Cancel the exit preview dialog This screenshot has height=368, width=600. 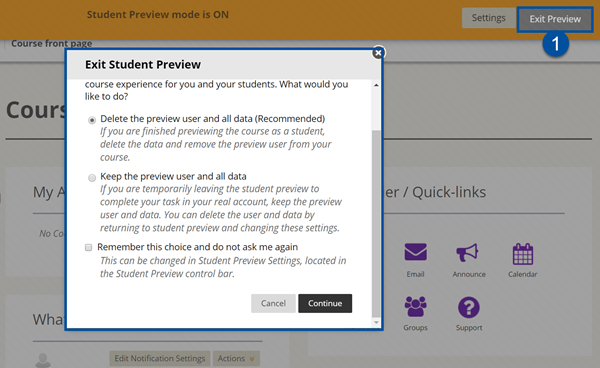(273, 303)
